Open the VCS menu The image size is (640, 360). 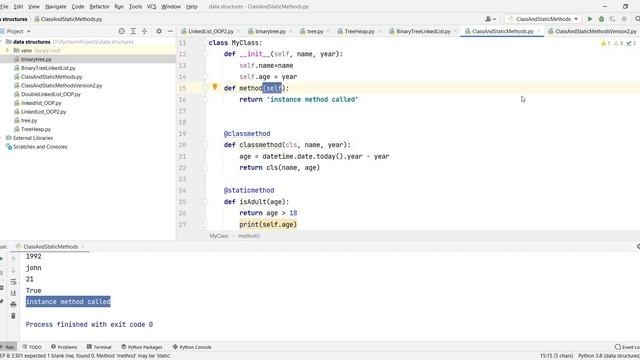(151, 7)
